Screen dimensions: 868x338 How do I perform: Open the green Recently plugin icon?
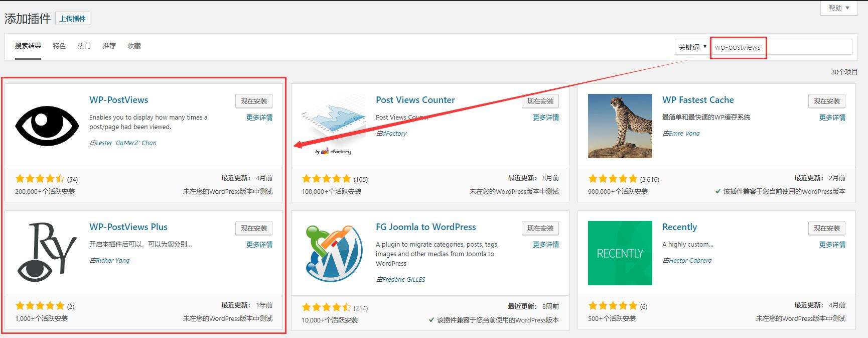click(620, 253)
